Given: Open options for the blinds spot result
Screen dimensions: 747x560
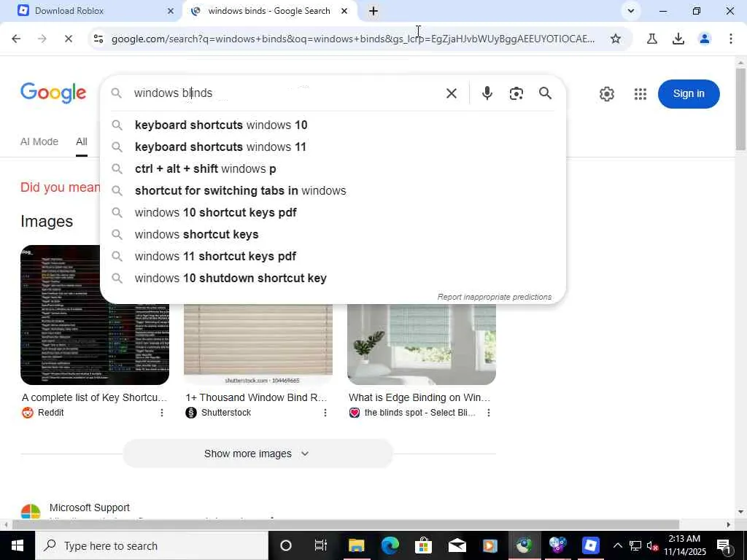Looking at the screenshot, I should click(488, 413).
